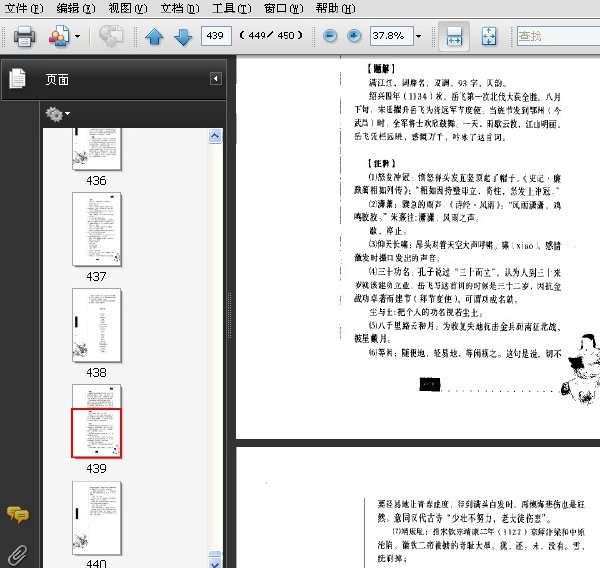Expand dropdown arrow next to share icon
Image resolution: width=600 pixels, height=568 pixels.
pos(78,36)
